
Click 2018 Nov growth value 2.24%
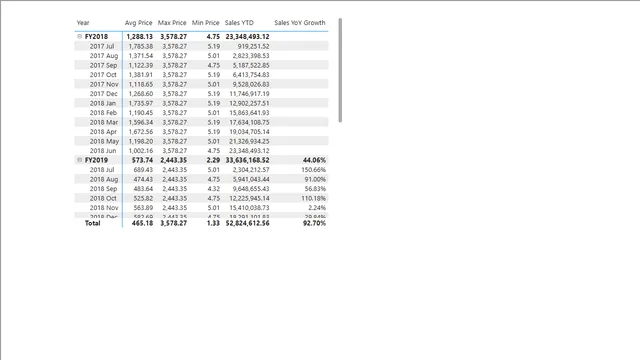tap(317, 208)
